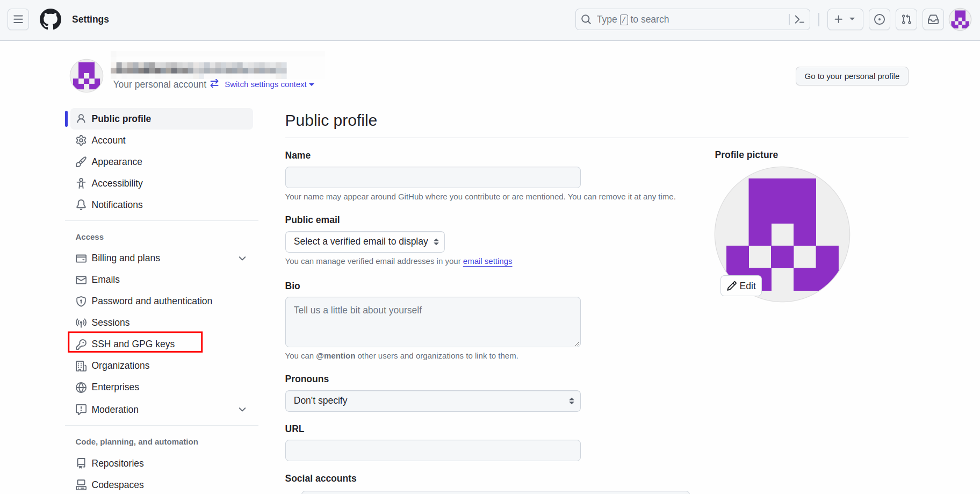The image size is (980, 494).
Task: Expand the Moderation section chevron
Action: tap(242, 410)
